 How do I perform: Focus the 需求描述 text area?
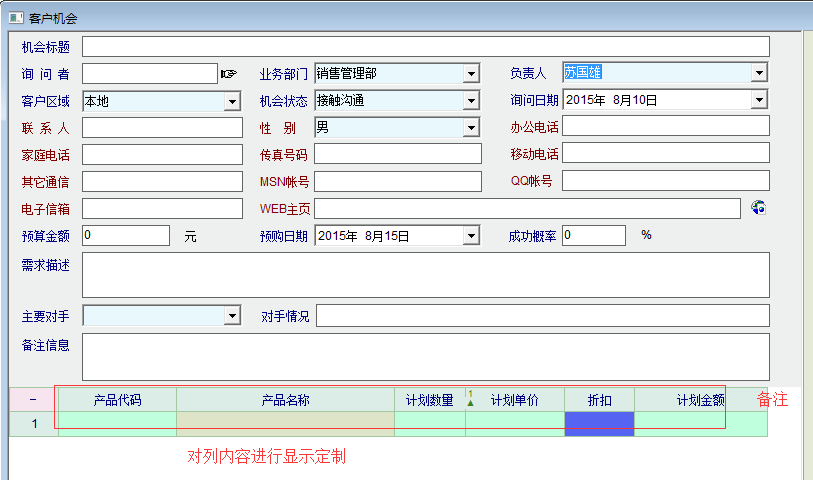[425, 275]
